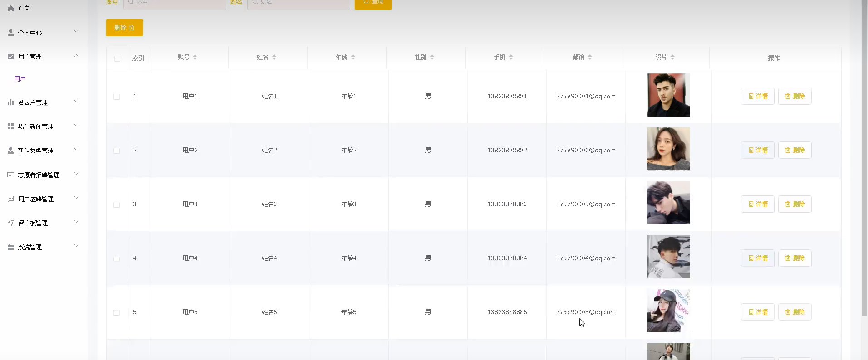The height and width of the screenshot is (360, 868).
Task: Click the bar chart icon beside 贫困户管理
Action: [x=11, y=102]
